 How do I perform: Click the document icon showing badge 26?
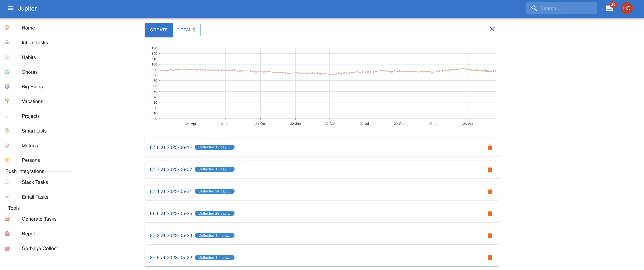(x=609, y=8)
